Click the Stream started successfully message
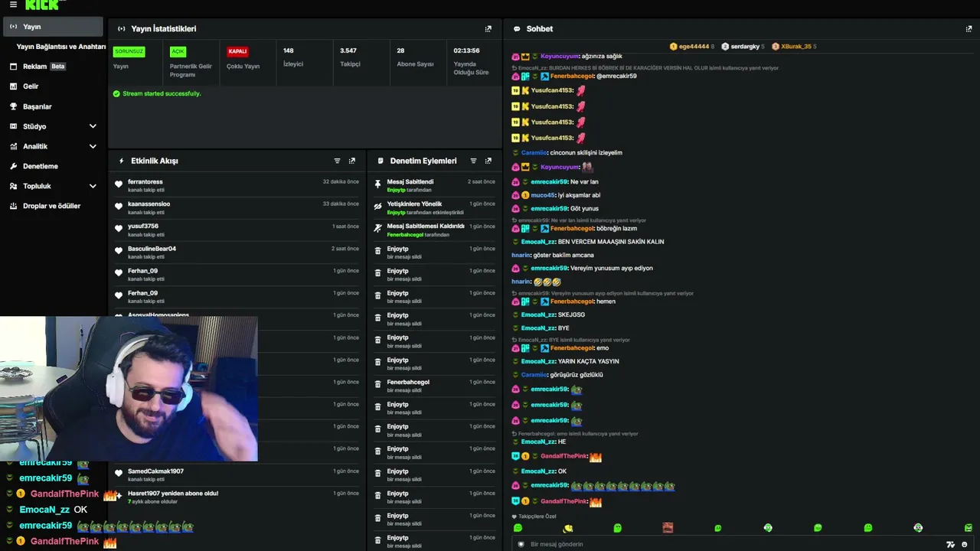 [156, 94]
